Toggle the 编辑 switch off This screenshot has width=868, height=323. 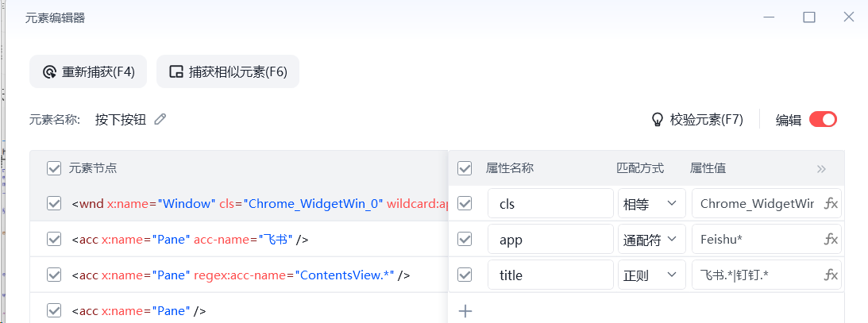click(823, 120)
